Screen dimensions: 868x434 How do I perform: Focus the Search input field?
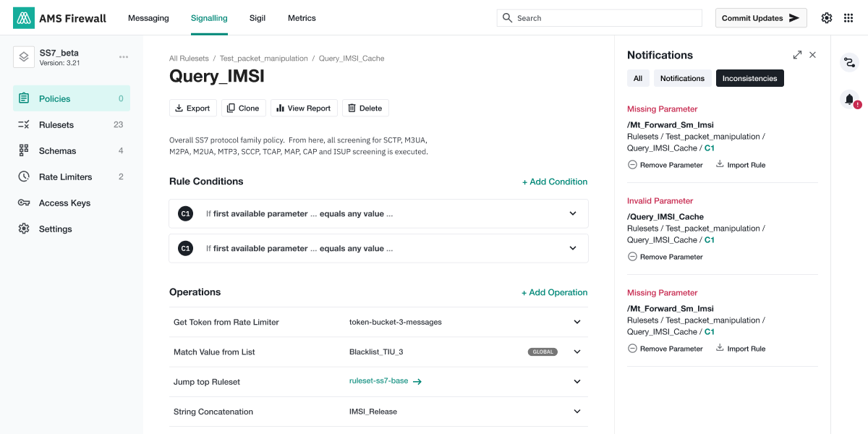click(600, 18)
